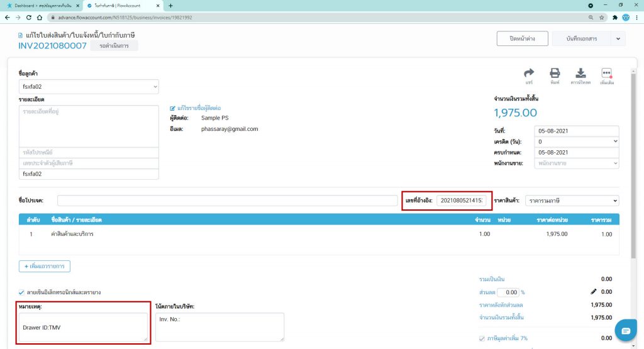Open the product price type dropdown
The height and width of the screenshot is (349, 644).
click(571, 201)
